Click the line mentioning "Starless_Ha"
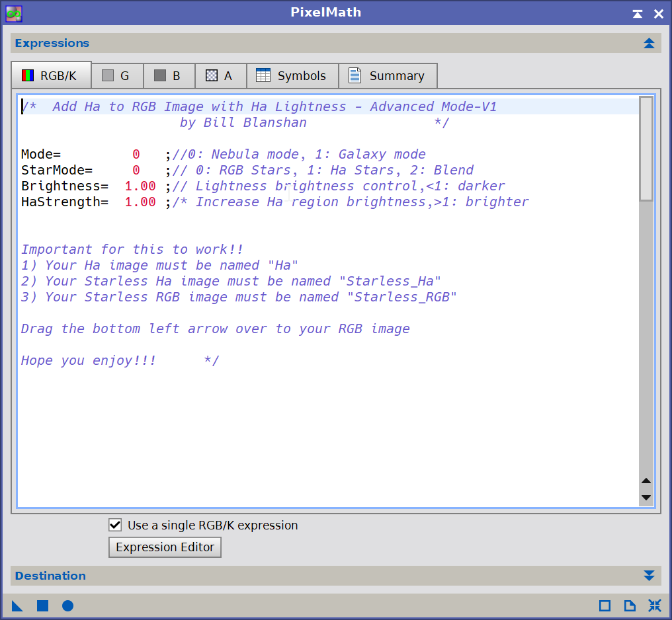The image size is (672, 620). point(231,281)
